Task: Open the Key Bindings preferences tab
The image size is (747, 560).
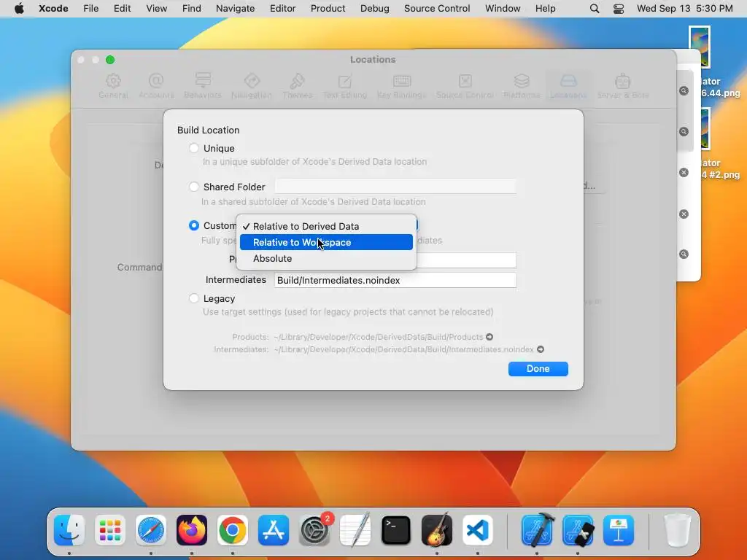Action: pyautogui.click(x=402, y=86)
